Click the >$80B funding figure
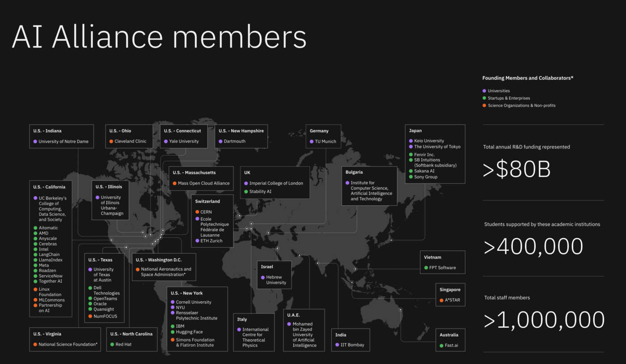Viewport: 626px width, 364px height. 517,170
